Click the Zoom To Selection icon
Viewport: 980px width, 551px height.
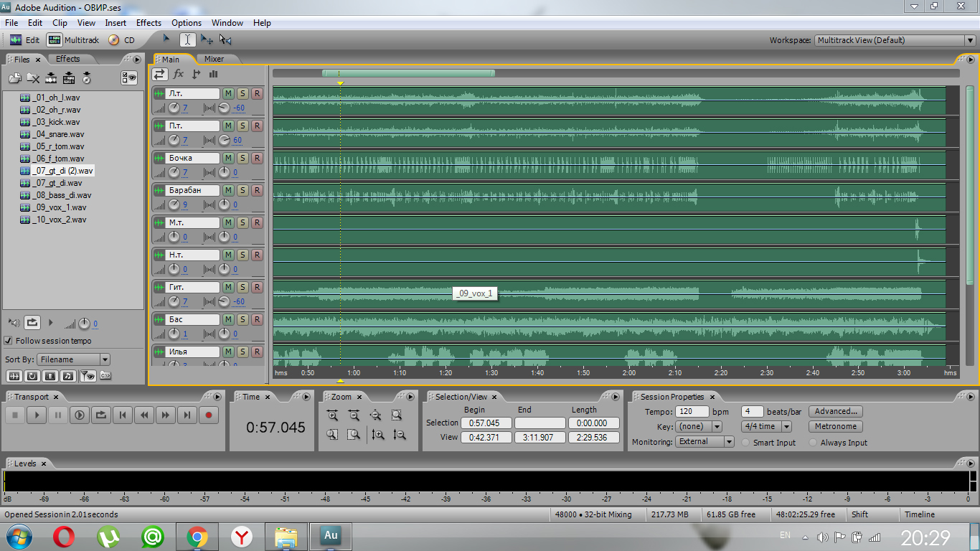pos(397,415)
